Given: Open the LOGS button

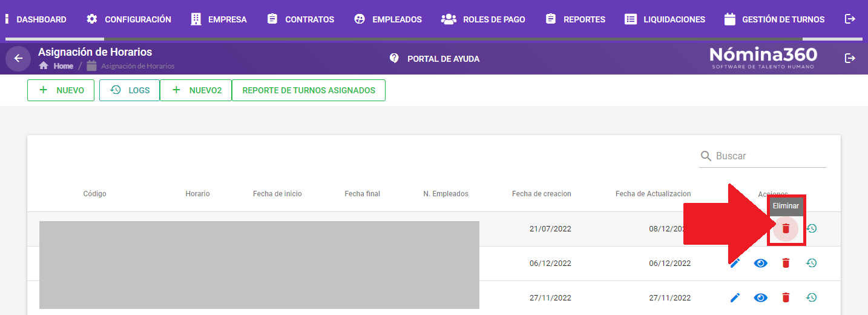Looking at the screenshot, I should pyautogui.click(x=130, y=90).
